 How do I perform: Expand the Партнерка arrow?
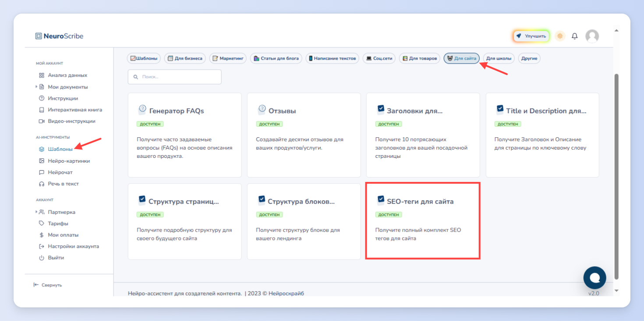tap(36, 212)
